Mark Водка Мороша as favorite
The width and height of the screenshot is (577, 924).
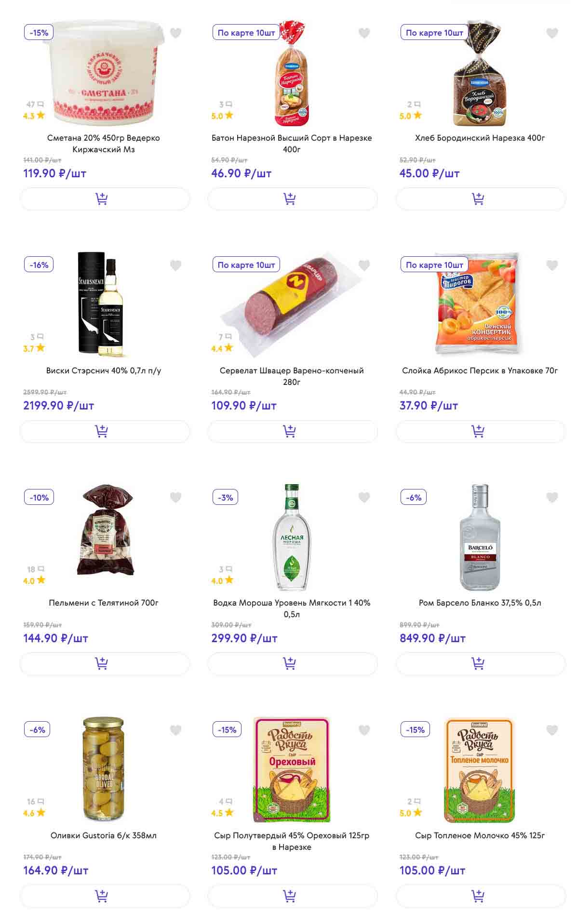pos(364,497)
